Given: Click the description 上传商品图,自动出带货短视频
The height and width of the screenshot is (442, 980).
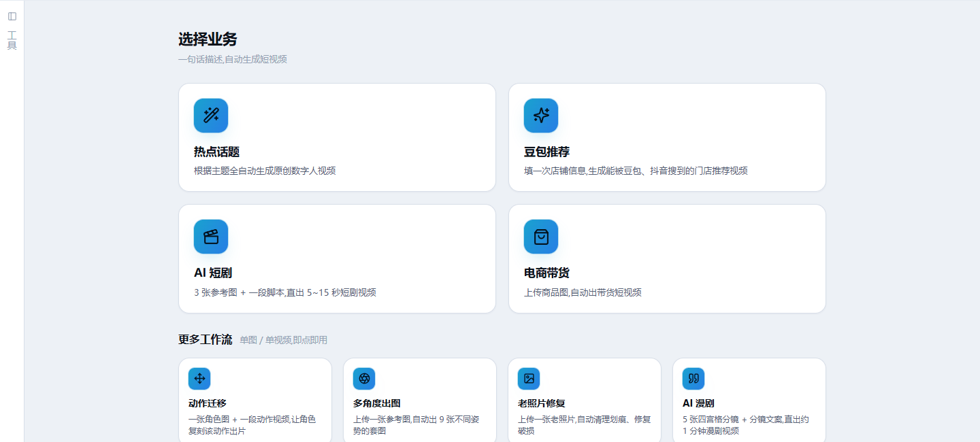Looking at the screenshot, I should coord(583,292).
